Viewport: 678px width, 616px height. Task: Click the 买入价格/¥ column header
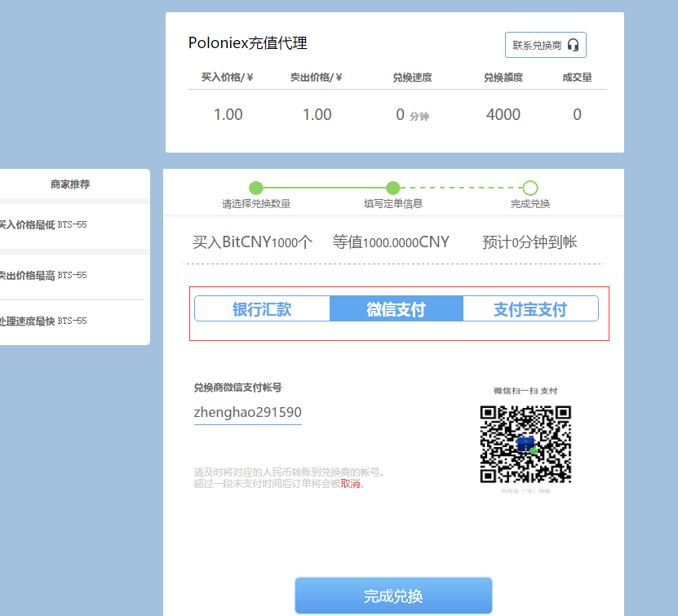(x=228, y=78)
